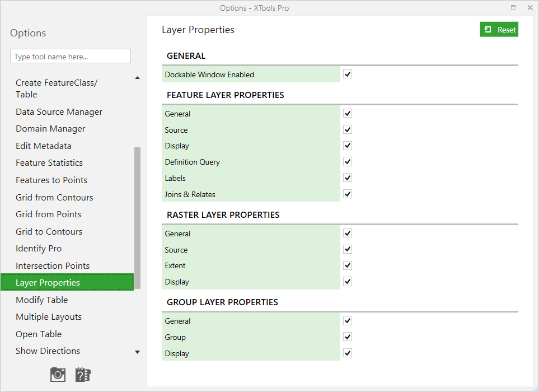Open Identify Pro options
The height and width of the screenshot is (392, 539).
coord(67,248)
